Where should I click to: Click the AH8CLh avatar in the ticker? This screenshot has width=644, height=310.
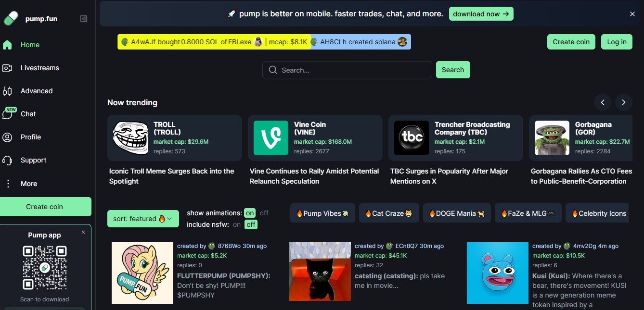(x=314, y=42)
